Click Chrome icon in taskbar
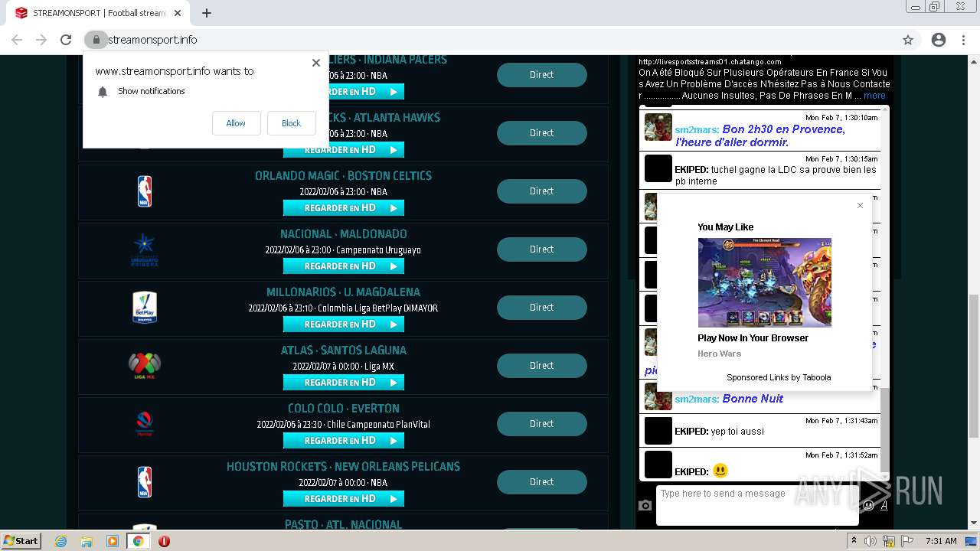Viewport: 980px width, 551px height. pos(138,541)
